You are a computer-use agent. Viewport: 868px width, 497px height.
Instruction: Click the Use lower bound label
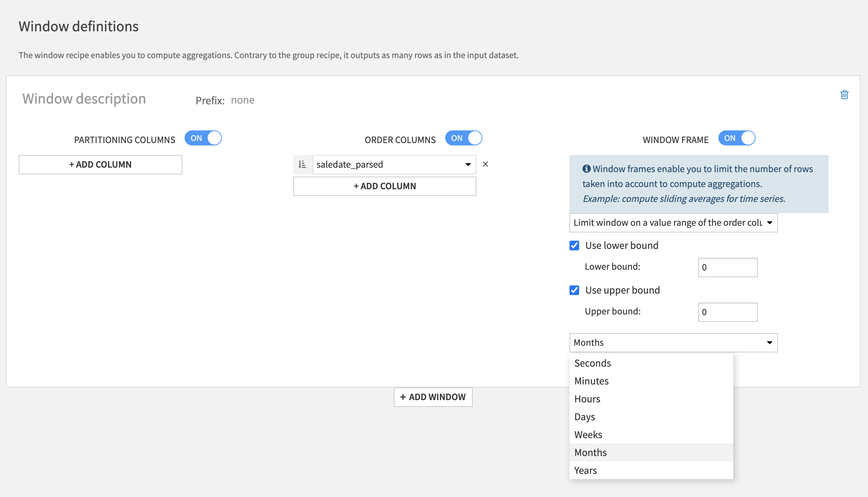tap(622, 246)
